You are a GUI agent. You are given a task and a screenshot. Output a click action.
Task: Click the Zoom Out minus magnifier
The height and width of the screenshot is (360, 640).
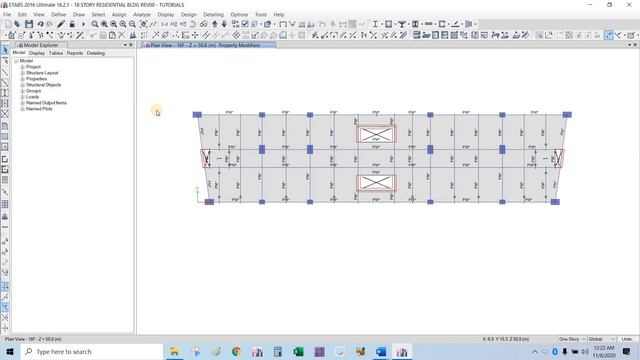132,24
